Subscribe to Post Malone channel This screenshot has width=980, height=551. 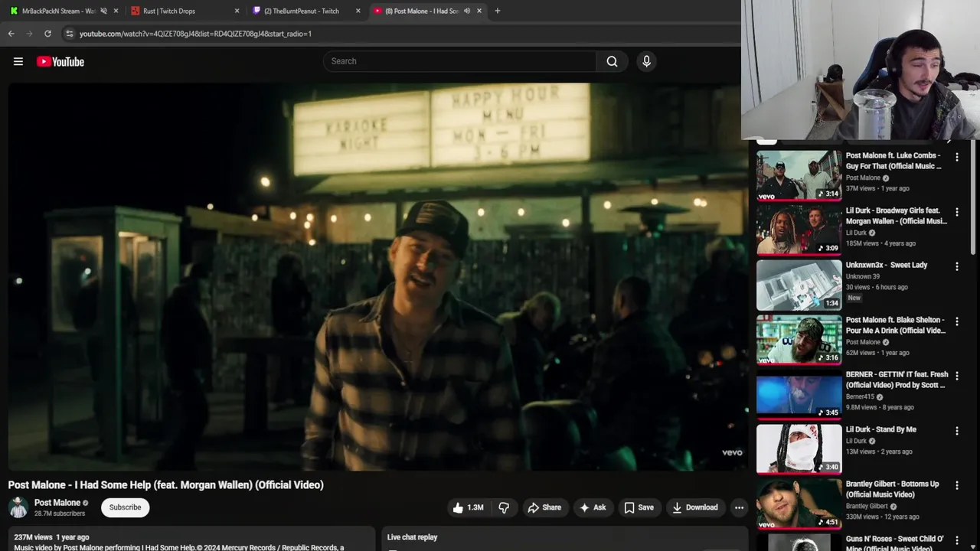pyautogui.click(x=125, y=507)
